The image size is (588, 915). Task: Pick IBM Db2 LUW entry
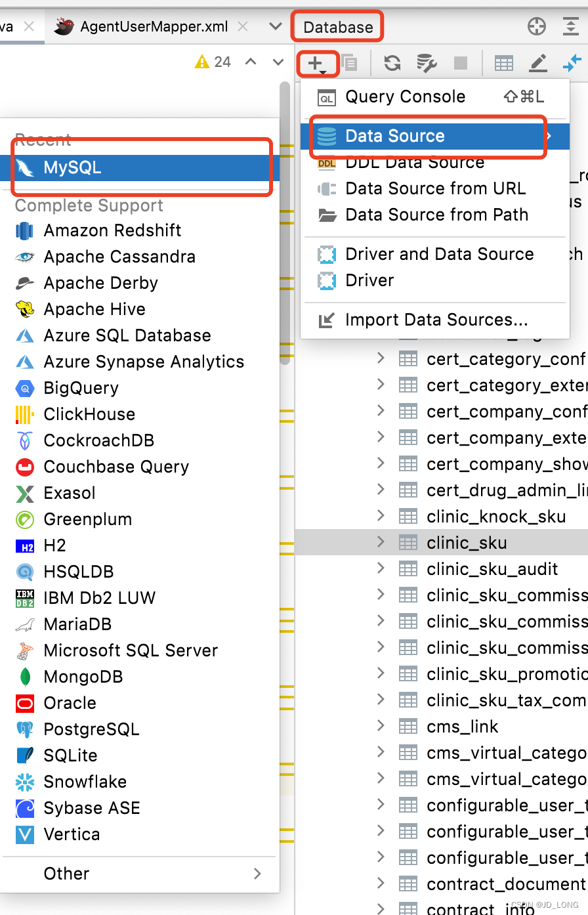(140, 598)
